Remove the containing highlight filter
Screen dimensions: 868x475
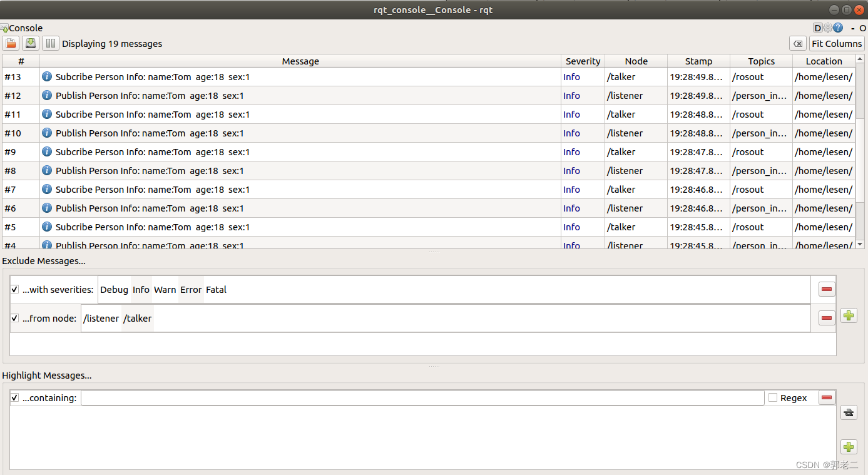click(x=827, y=397)
